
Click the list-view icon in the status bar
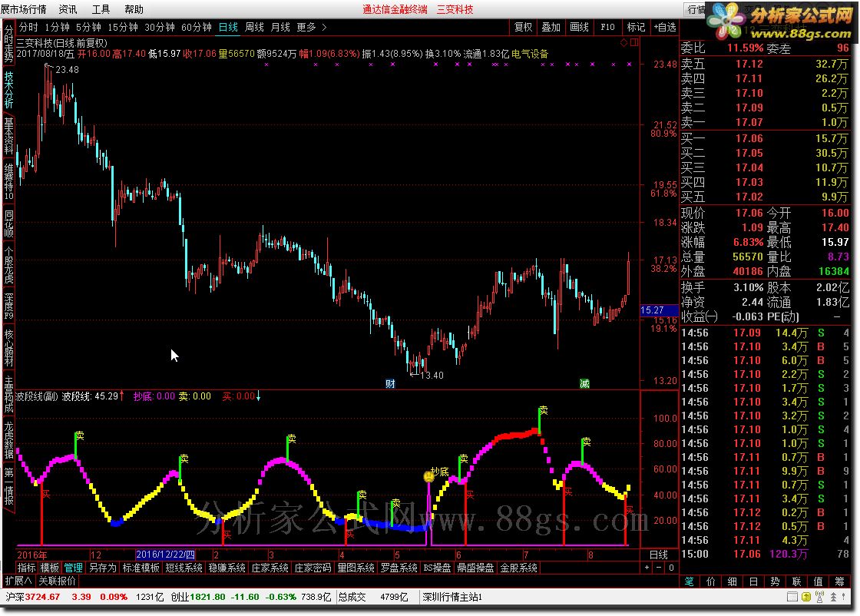(792, 597)
